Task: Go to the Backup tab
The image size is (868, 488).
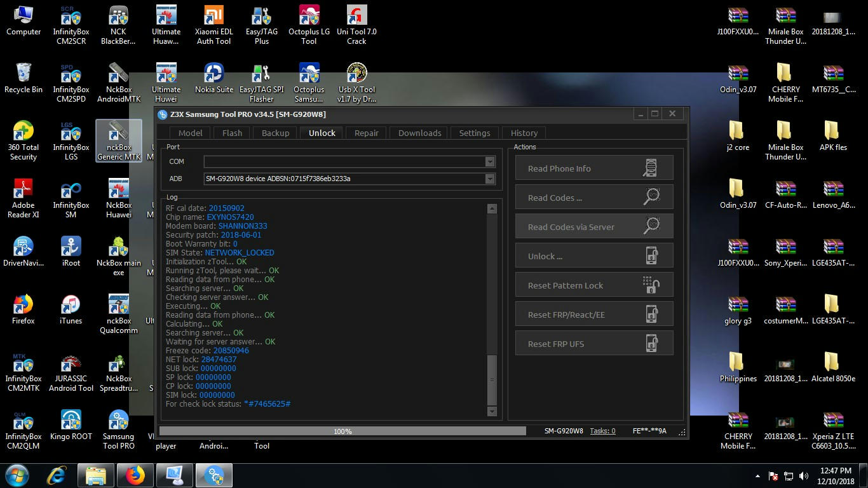Action: (x=275, y=133)
